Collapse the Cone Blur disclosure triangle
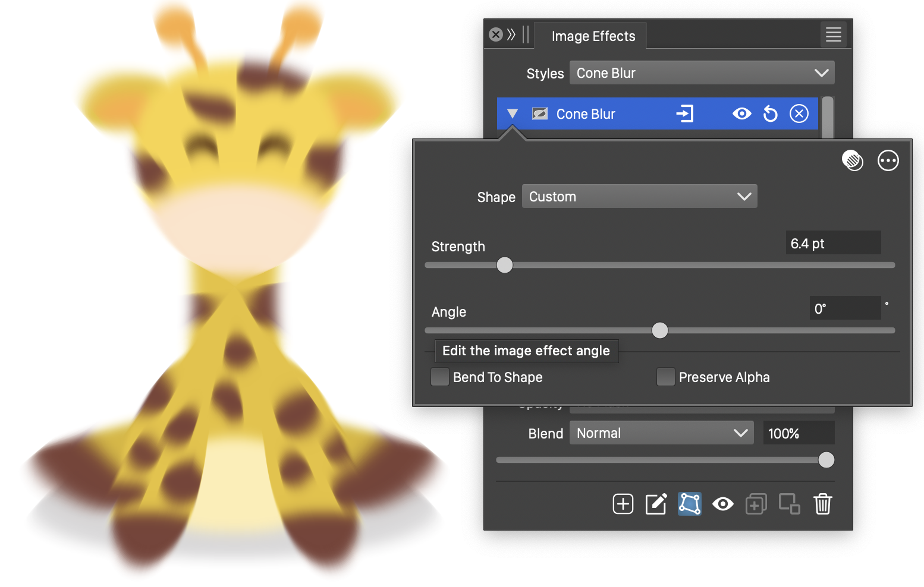This screenshot has width=924, height=587. click(513, 113)
